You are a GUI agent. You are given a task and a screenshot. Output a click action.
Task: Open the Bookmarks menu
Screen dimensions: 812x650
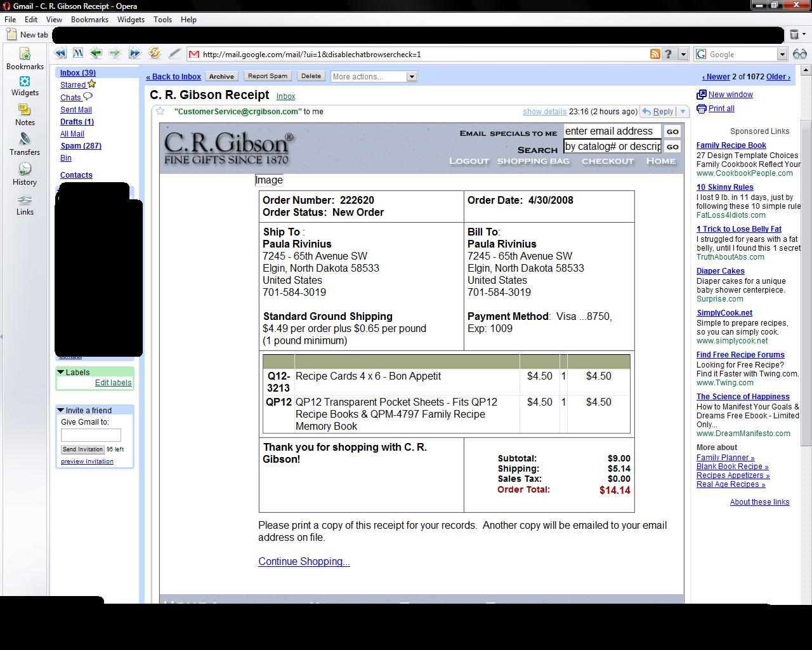89,20
